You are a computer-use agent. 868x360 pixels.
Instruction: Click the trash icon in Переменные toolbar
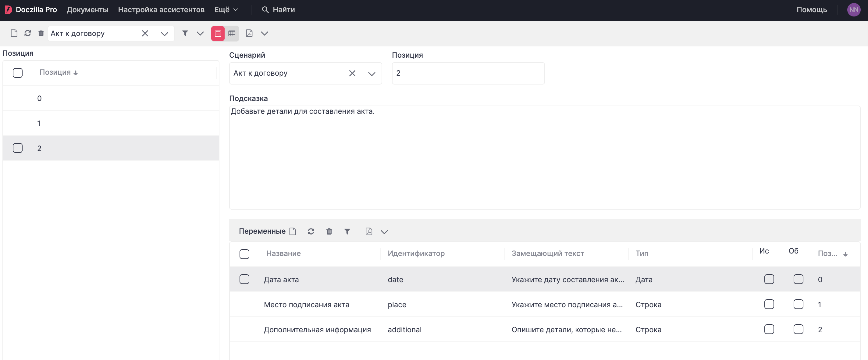[x=329, y=231]
